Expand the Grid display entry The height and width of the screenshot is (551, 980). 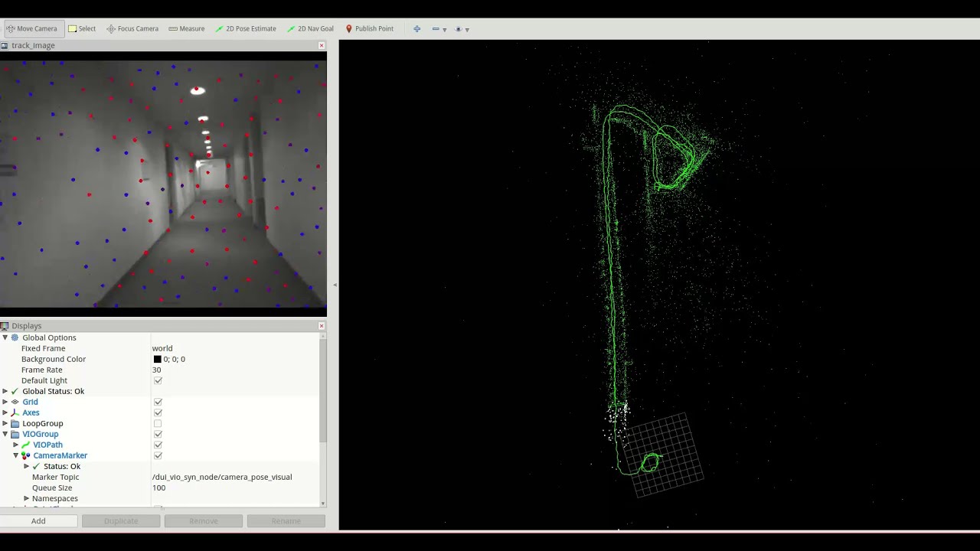point(5,402)
